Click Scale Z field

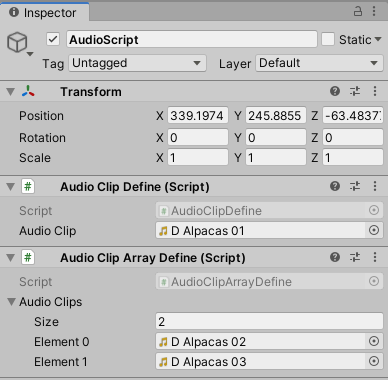pyautogui.click(x=353, y=157)
